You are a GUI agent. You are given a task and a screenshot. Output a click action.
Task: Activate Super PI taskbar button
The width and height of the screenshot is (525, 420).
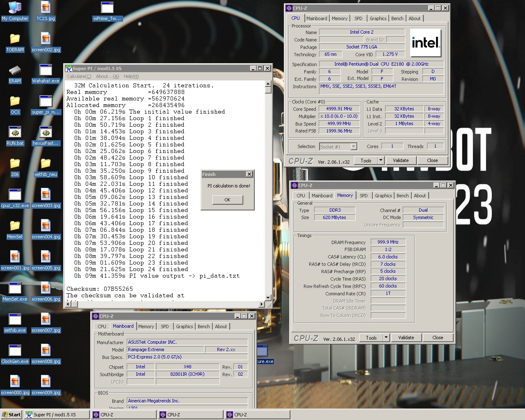[56, 415]
